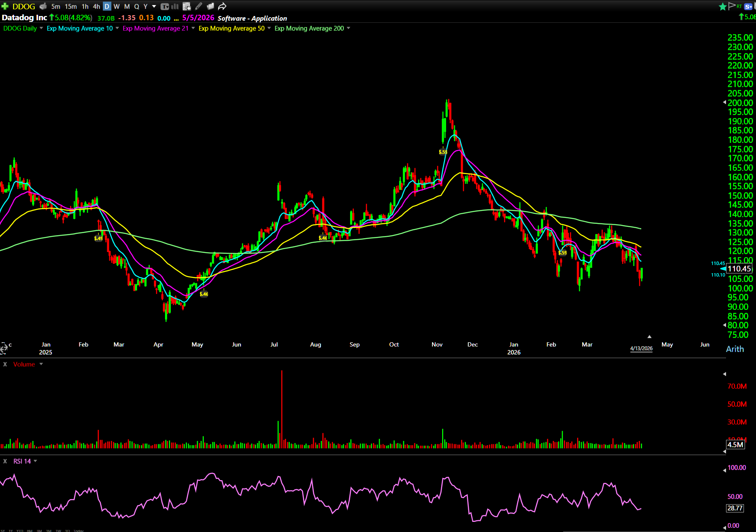Image resolution: width=756 pixels, height=532 pixels.
Task: Close the Volume indicator pane
Action: click(5, 364)
